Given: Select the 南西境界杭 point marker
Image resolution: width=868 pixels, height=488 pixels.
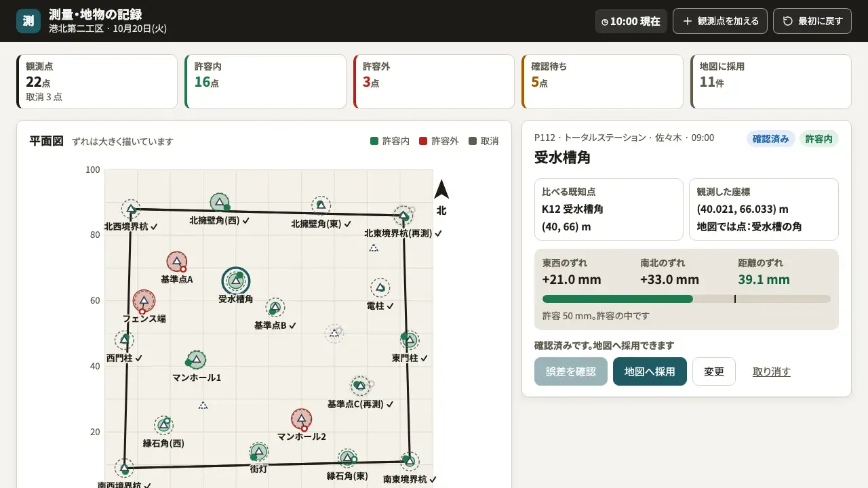Looking at the screenshot, I should [124, 468].
